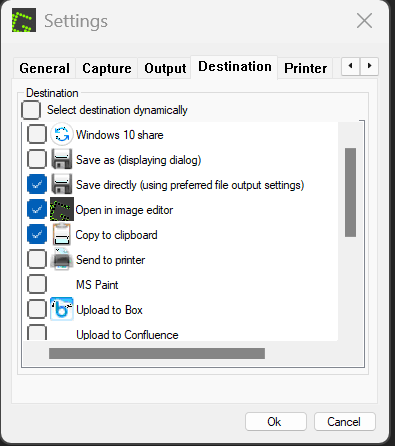This screenshot has height=446, width=395.
Task: Switch to the General tab
Action: point(44,68)
